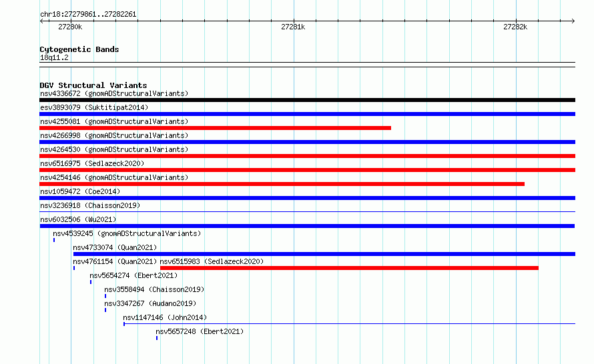
Task: Open nsv3558494 (Chaisson2019) label
Action: [x=154, y=289]
